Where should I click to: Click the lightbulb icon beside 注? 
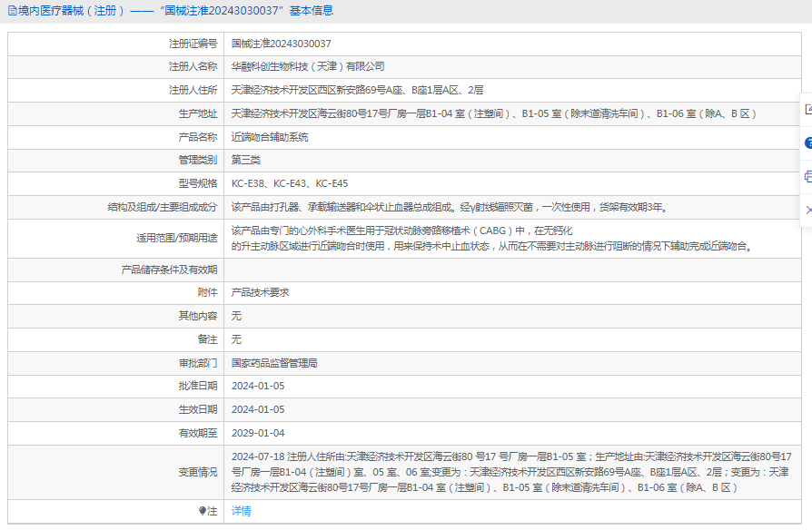[x=202, y=511]
